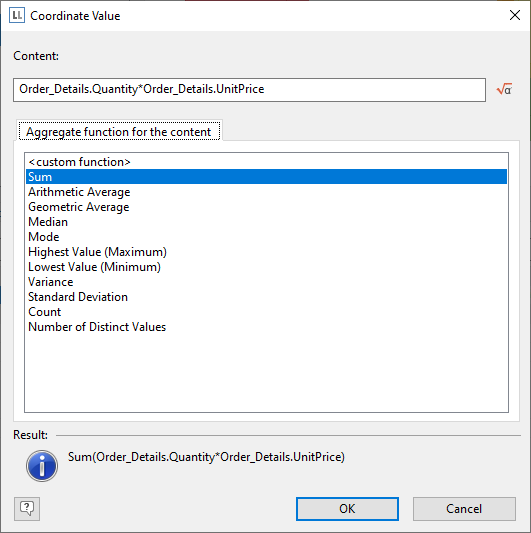
Task: Confirm with the OK button
Action: point(347,509)
